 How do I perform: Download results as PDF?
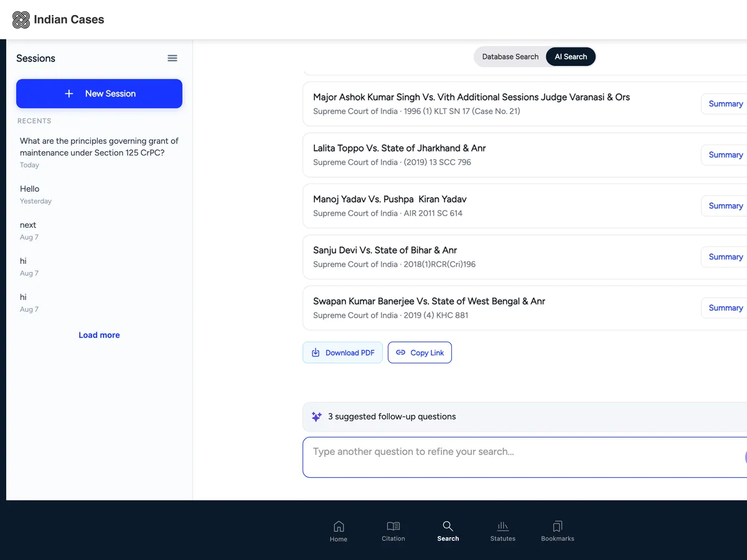[342, 353]
